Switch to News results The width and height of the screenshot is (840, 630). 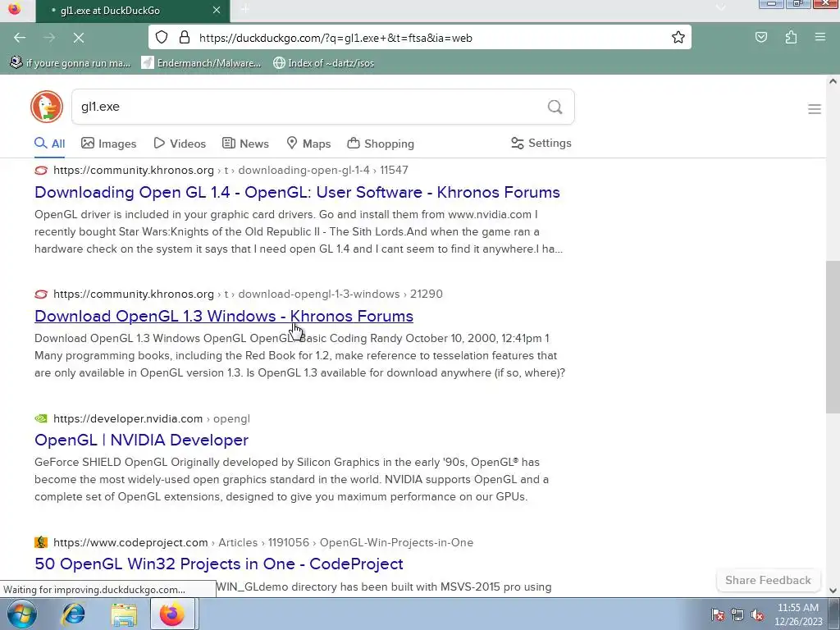[x=245, y=144]
